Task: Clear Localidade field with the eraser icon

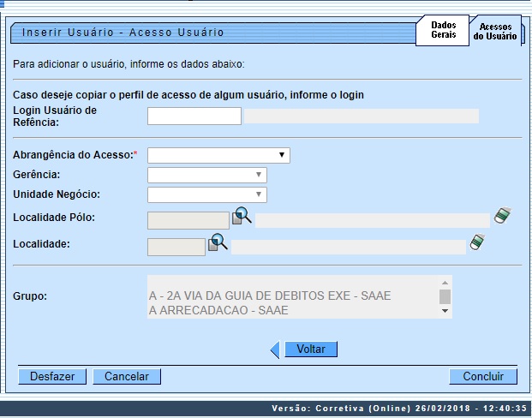Action: [x=477, y=242]
